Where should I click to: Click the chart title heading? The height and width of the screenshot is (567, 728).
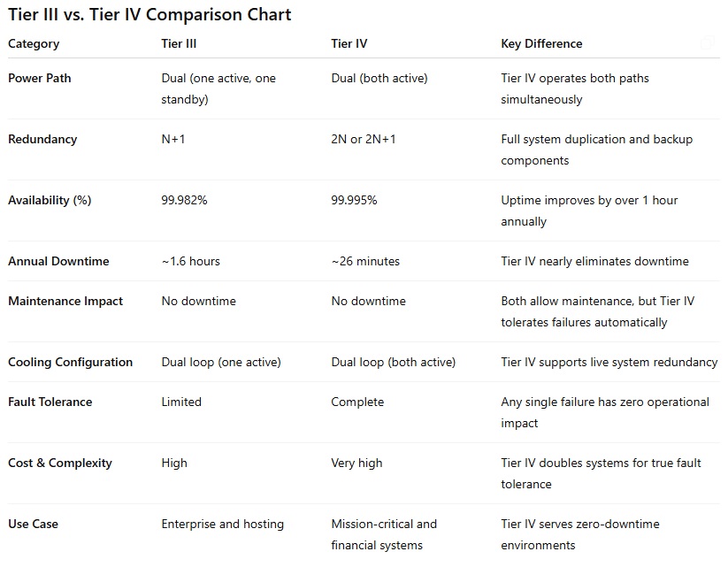point(149,15)
